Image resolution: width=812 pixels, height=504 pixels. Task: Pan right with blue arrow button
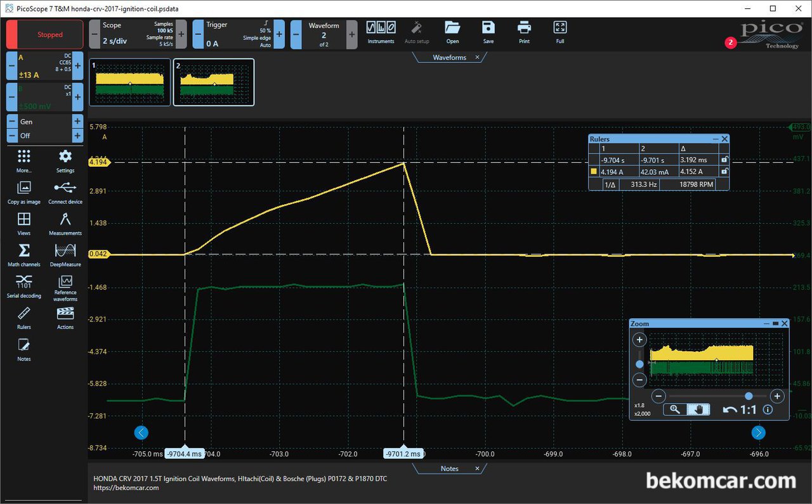(x=758, y=433)
